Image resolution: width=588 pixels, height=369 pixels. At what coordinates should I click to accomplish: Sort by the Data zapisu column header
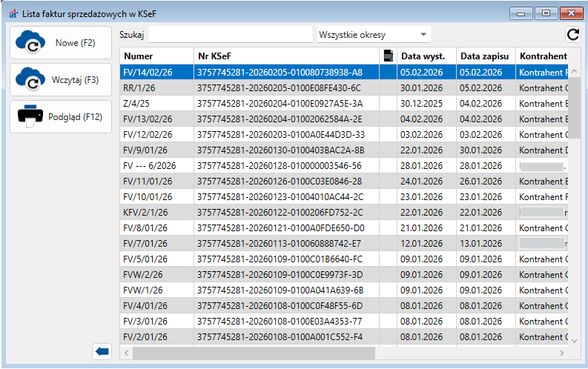point(484,56)
